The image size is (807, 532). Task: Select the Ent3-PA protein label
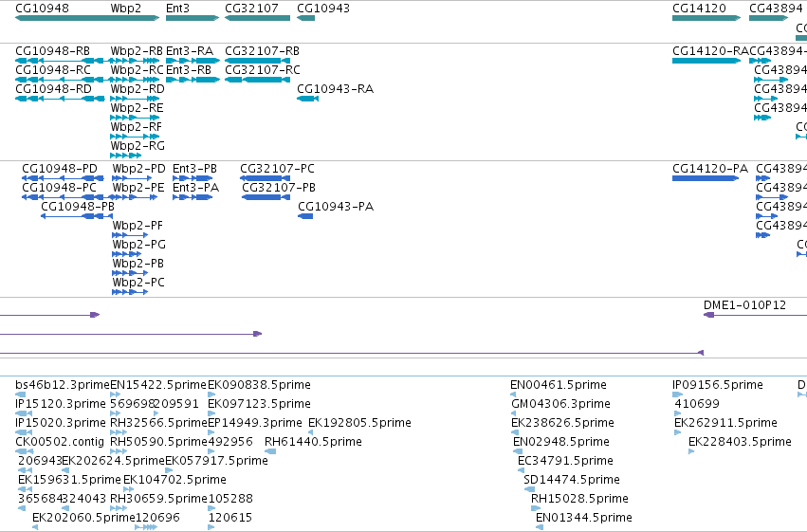[x=195, y=188]
